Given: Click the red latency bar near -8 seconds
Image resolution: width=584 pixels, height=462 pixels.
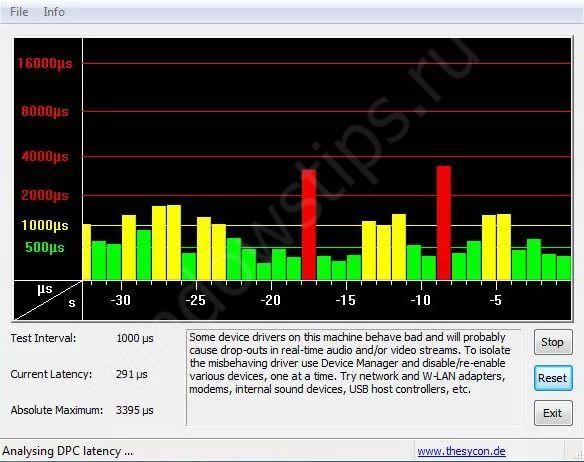Looking at the screenshot, I should click(x=444, y=223).
